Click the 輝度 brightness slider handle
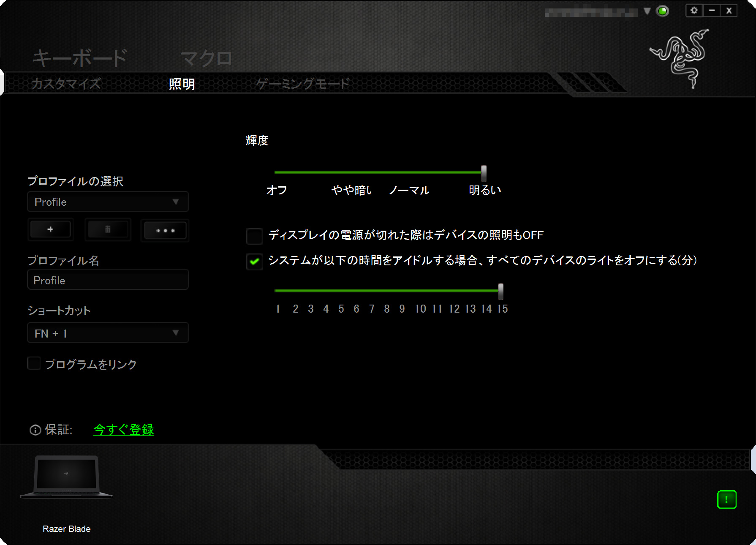The width and height of the screenshot is (756, 545). coord(484,173)
